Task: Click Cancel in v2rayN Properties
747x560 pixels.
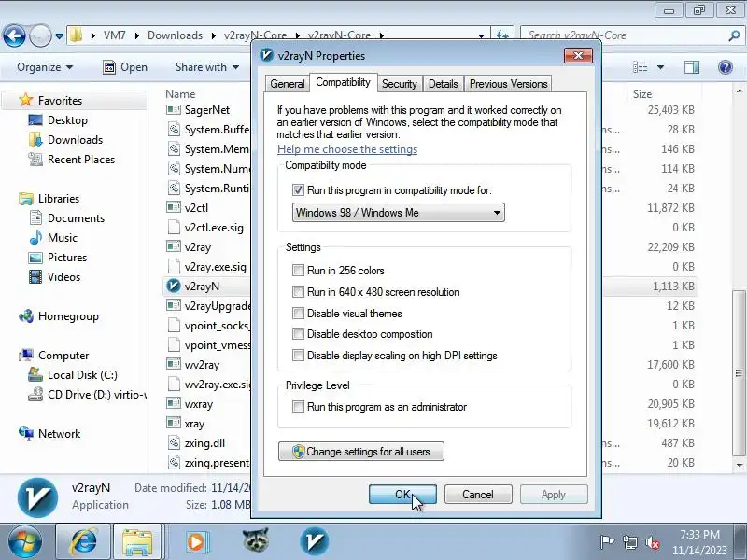Action: coord(478,495)
